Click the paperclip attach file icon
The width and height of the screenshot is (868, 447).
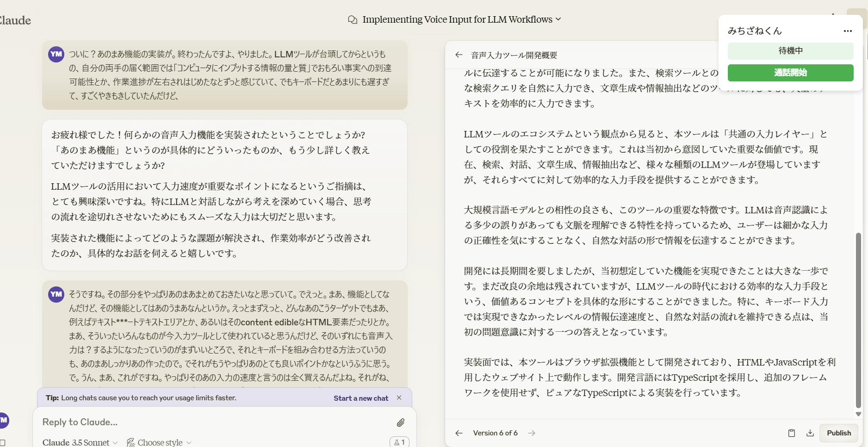[x=401, y=422]
